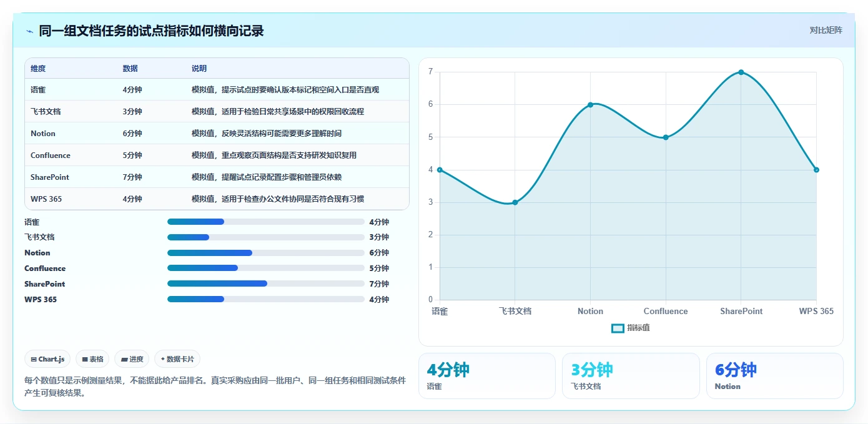Open the 6分钟 Notion data card

click(x=775, y=376)
